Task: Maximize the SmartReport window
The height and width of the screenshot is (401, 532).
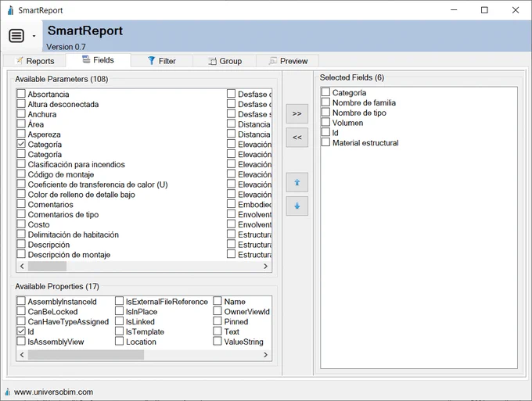Action: (x=484, y=10)
